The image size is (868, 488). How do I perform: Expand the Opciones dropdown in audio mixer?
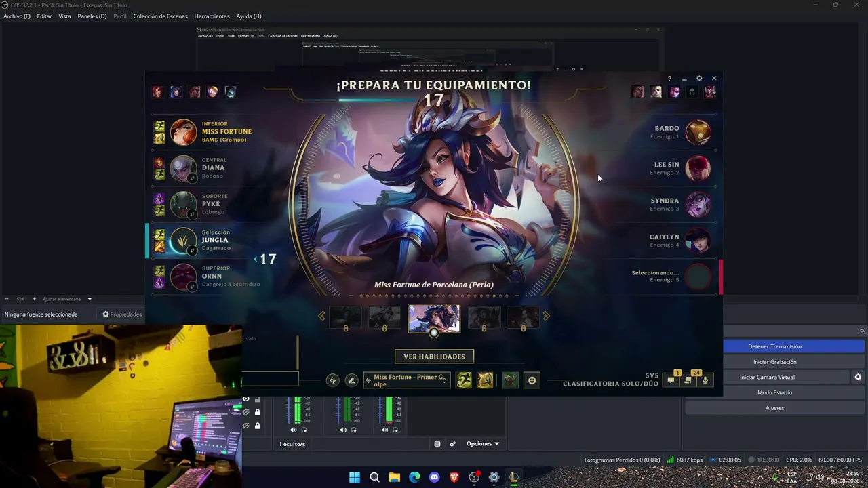483,444
